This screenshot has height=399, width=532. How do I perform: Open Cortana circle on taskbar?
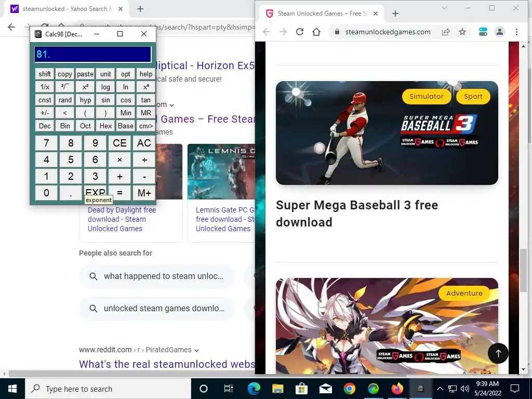[204, 389]
